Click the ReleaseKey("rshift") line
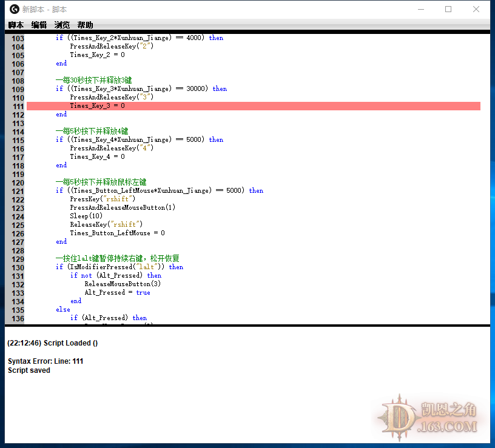495x448 pixels. 106,224
